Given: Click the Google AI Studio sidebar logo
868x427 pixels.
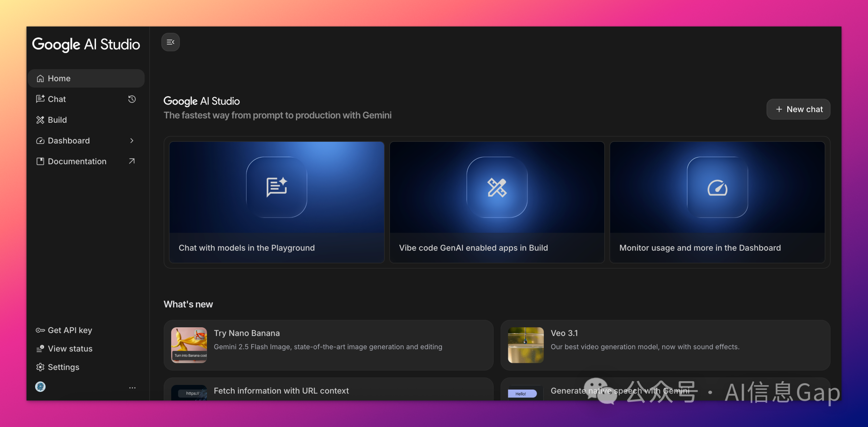Looking at the screenshot, I should [86, 44].
